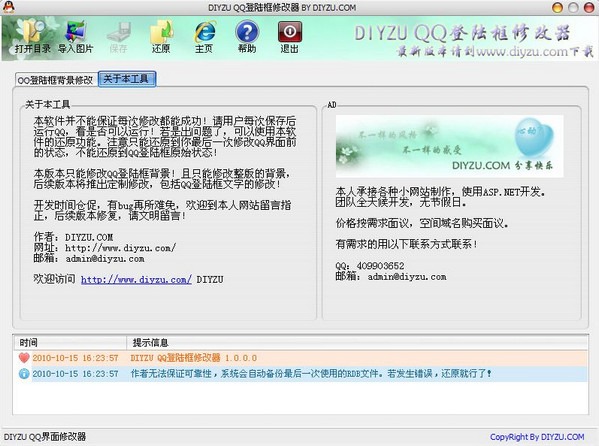Select log row starting 作者无法保证可靠性

tap(301, 374)
